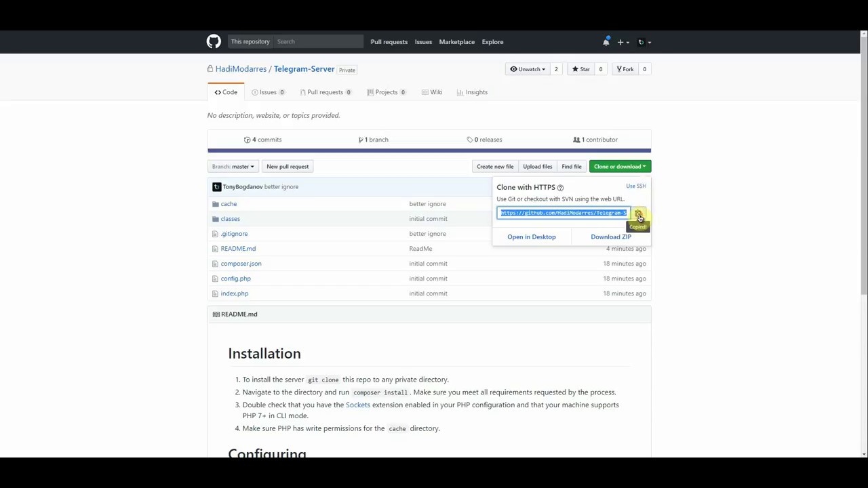Image resolution: width=868 pixels, height=488 pixels.
Task: Toggle the Clone or download dropdown
Action: pyautogui.click(x=620, y=167)
